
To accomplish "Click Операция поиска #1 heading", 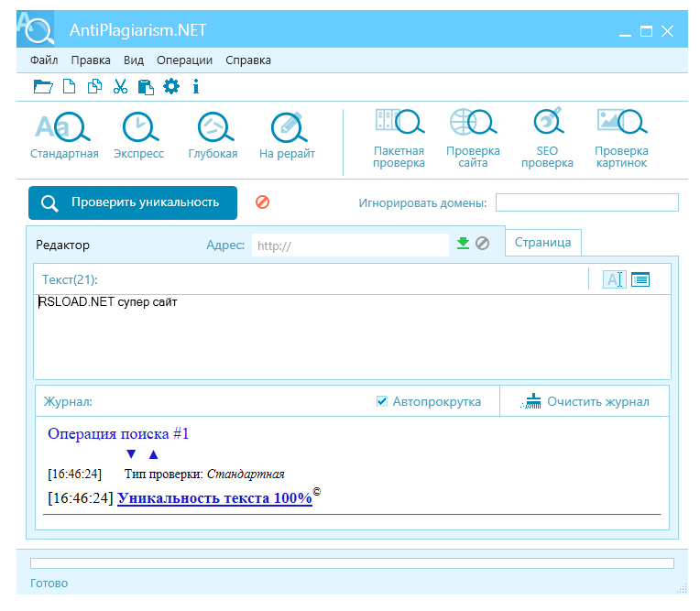I will point(118,434).
